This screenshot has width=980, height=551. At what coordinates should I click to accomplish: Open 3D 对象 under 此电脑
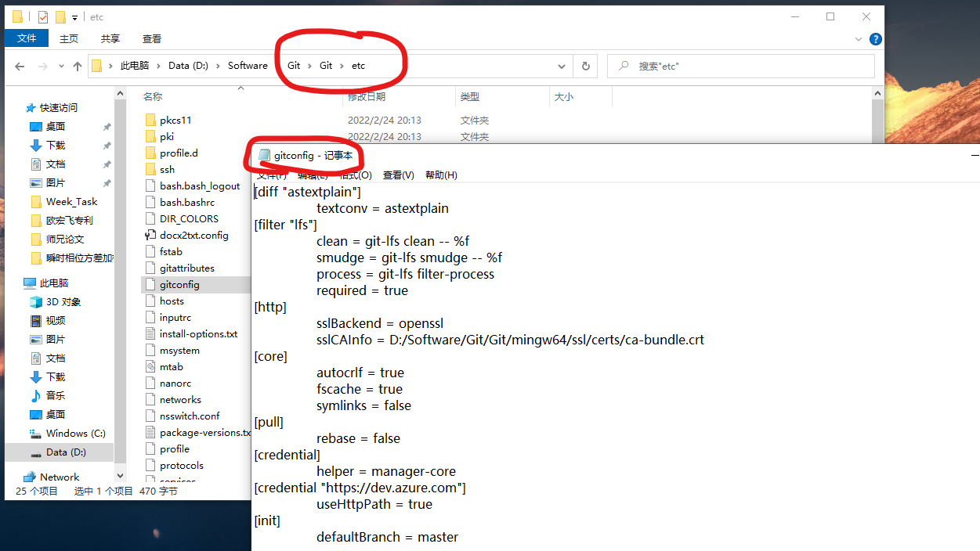tap(63, 302)
